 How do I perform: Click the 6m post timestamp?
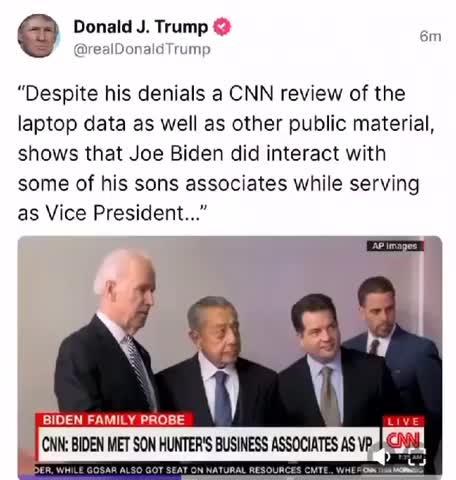pos(430,37)
